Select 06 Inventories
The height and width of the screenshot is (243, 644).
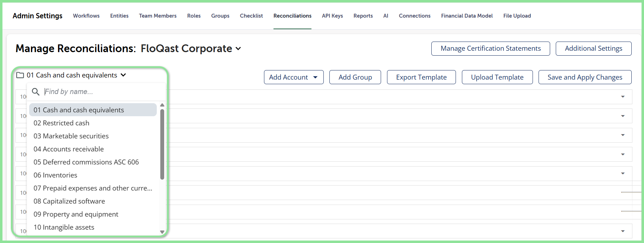click(93, 175)
